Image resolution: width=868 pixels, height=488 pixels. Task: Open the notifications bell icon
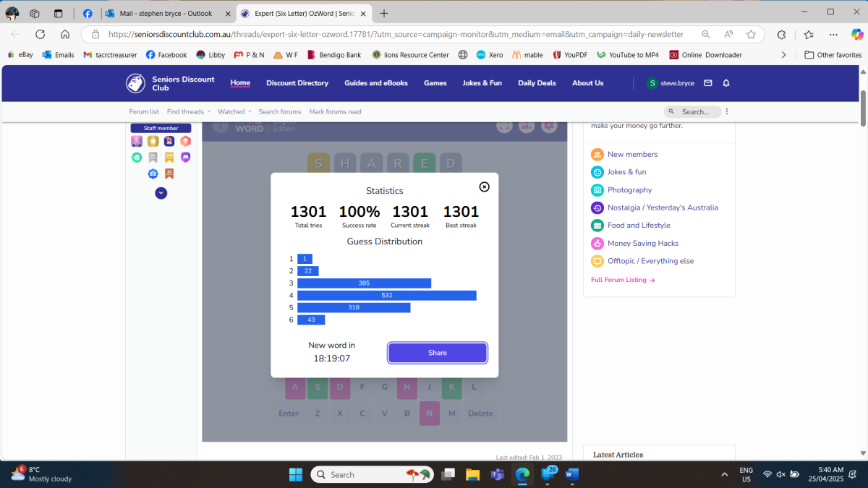tap(726, 83)
